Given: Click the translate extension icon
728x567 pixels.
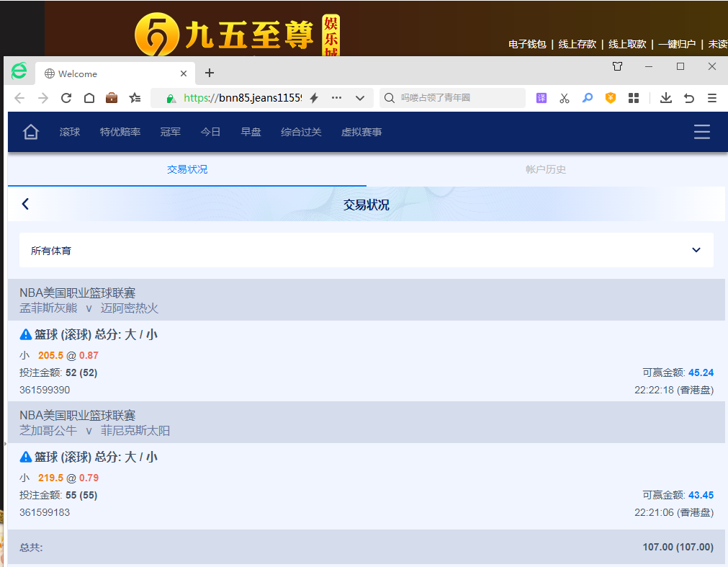Looking at the screenshot, I should tap(541, 98).
